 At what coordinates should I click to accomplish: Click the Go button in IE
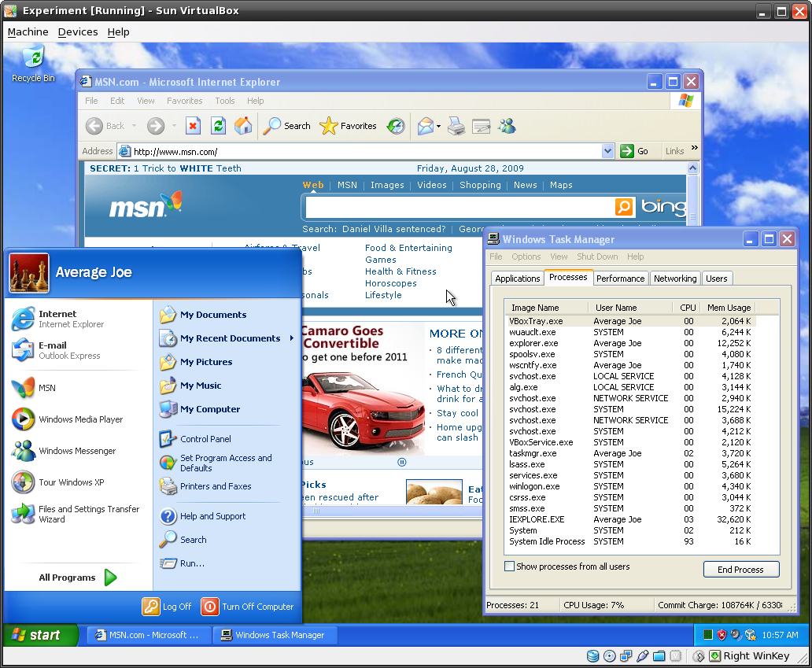coord(634,151)
